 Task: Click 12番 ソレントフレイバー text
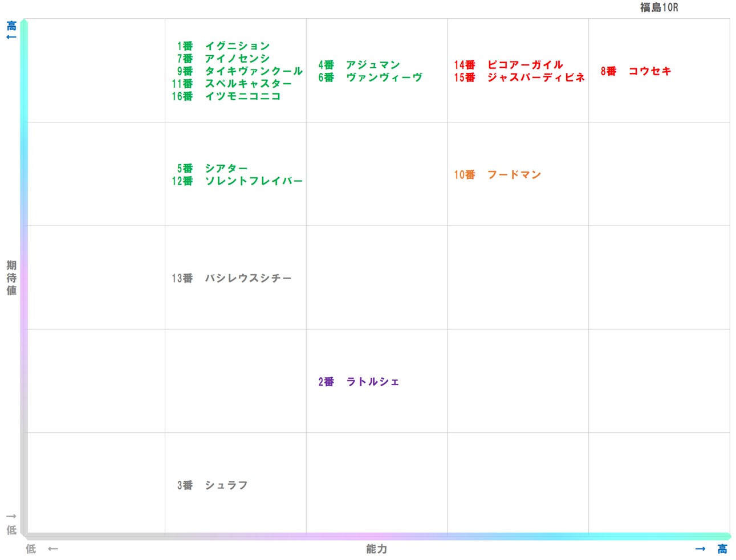tap(239, 181)
